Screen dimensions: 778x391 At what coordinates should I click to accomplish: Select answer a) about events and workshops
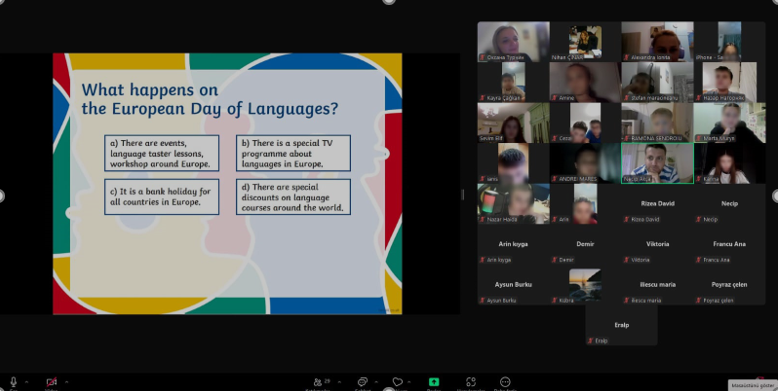tap(162, 153)
